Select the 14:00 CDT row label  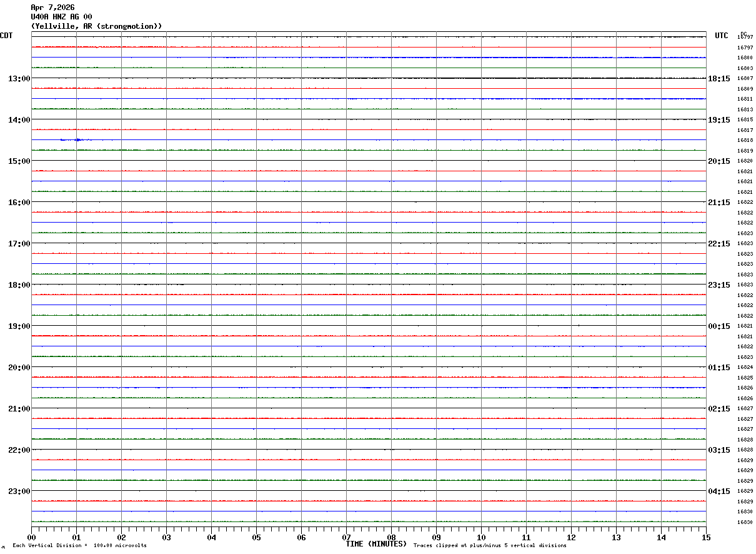pos(19,120)
